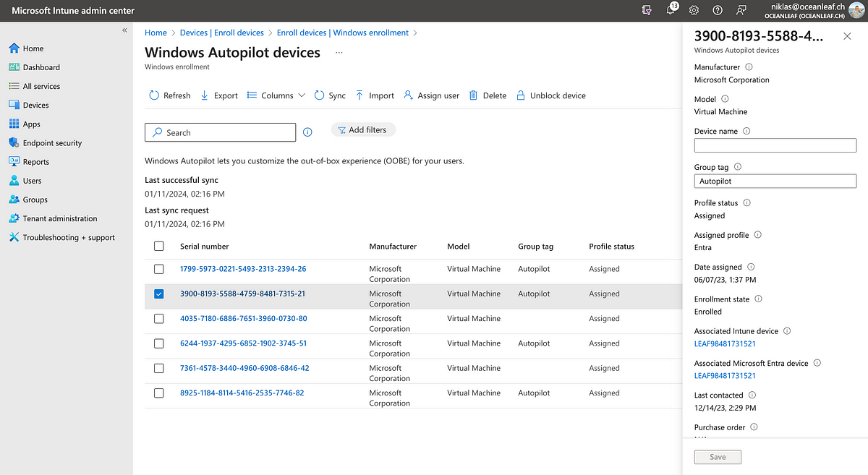
Task: Click the Device name input field
Action: (775, 145)
